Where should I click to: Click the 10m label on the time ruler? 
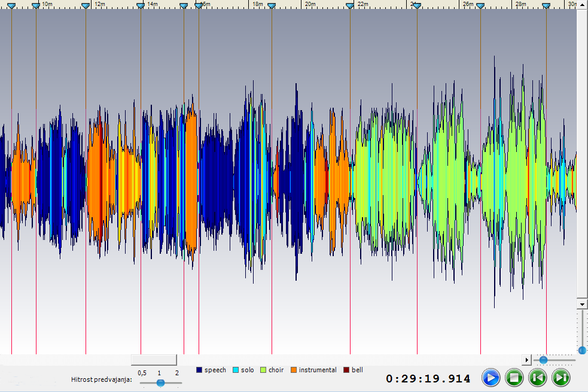click(x=47, y=4)
